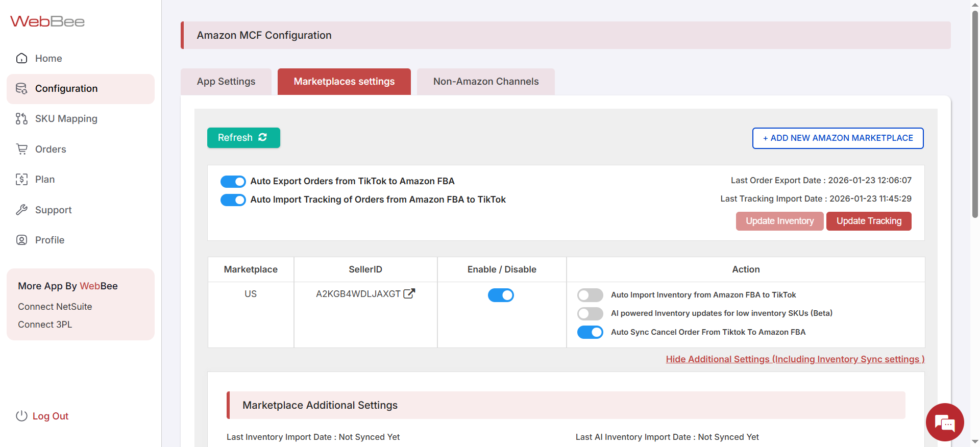Open the live chat bubble widget
This screenshot has height=447, width=980.
[944, 422]
